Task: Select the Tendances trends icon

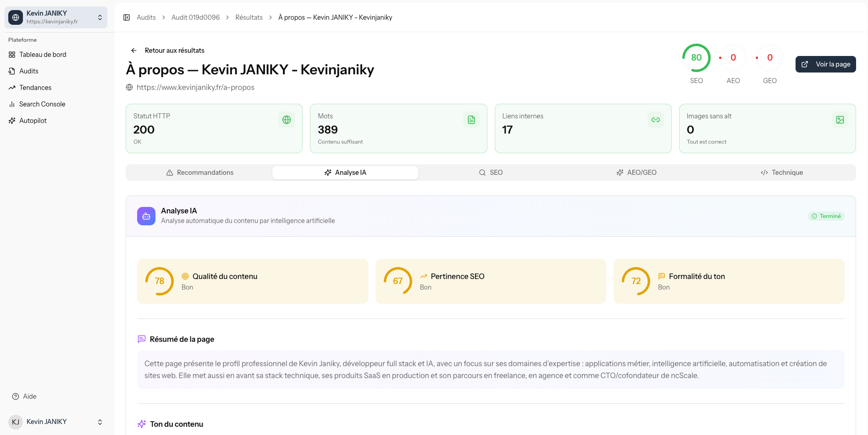Action: pos(11,87)
